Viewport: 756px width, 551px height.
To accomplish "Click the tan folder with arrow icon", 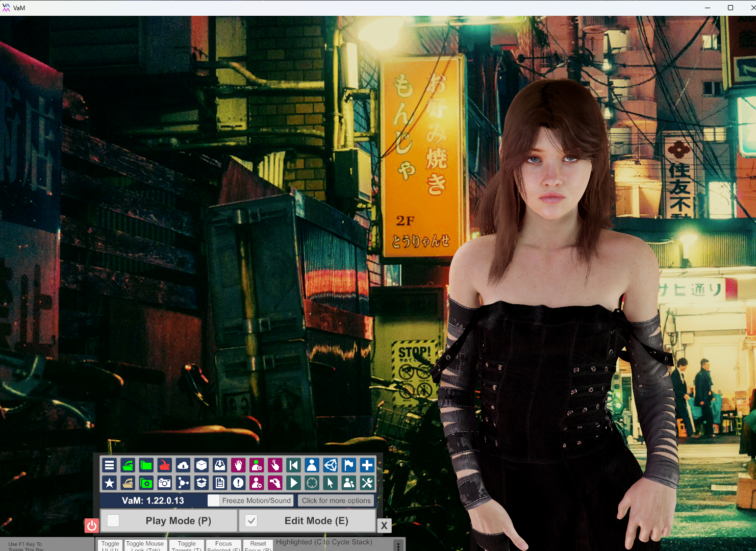I will (x=128, y=483).
